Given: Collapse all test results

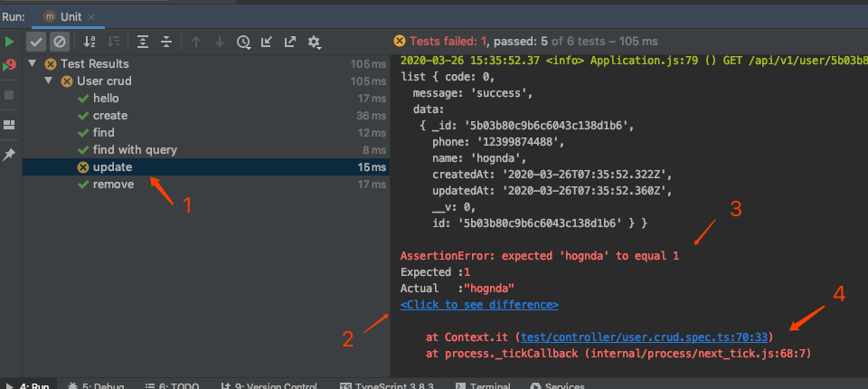Looking at the screenshot, I should (166, 42).
